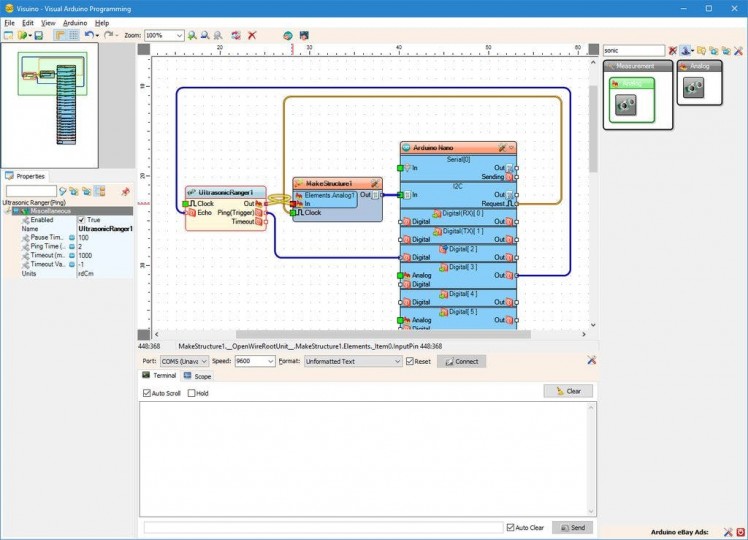
Task: Open the Arduino menu
Action: pyautogui.click(x=75, y=22)
